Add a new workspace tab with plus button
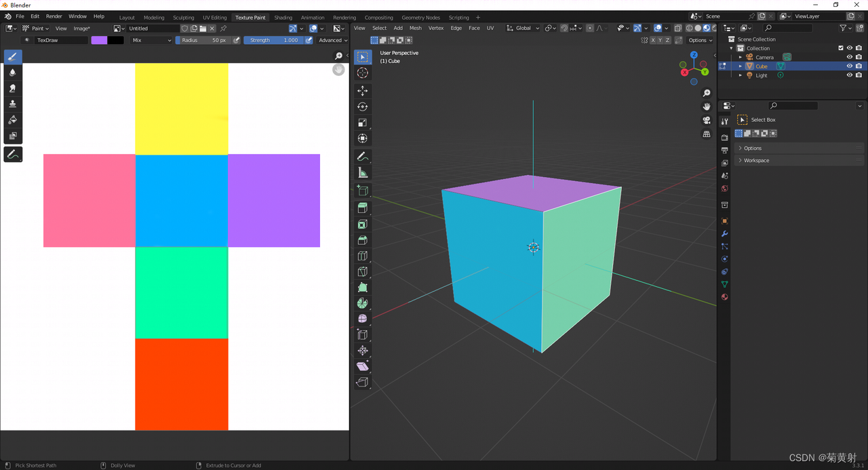Image resolution: width=868 pixels, height=470 pixels. pyautogui.click(x=478, y=17)
